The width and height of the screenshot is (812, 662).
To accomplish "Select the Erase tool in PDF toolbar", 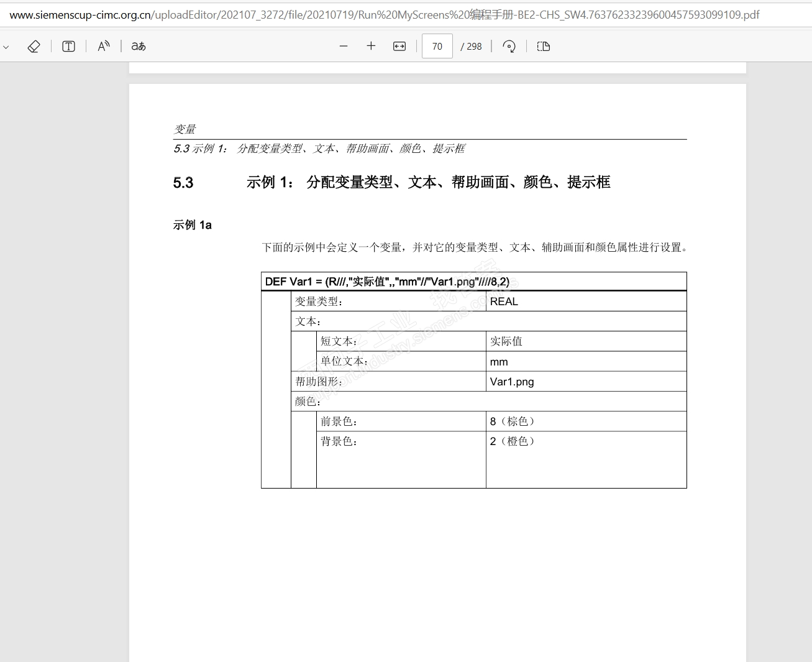I will click(x=34, y=46).
